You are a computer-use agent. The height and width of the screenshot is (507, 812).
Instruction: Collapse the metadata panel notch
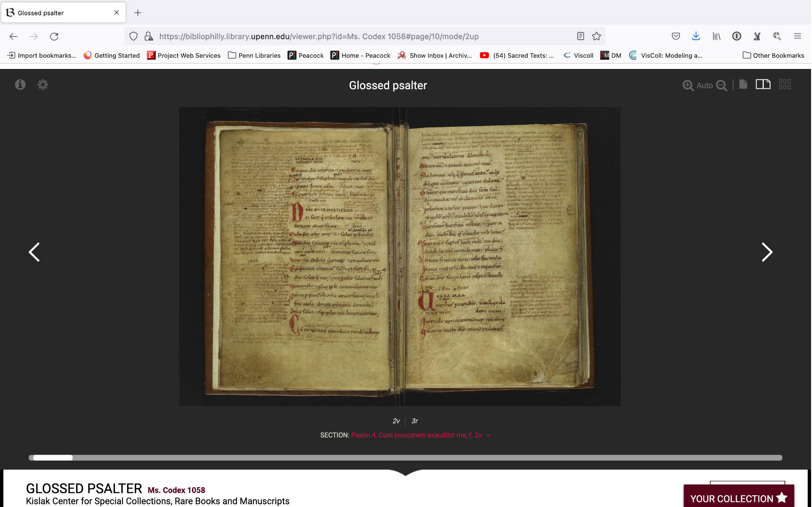point(406,472)
